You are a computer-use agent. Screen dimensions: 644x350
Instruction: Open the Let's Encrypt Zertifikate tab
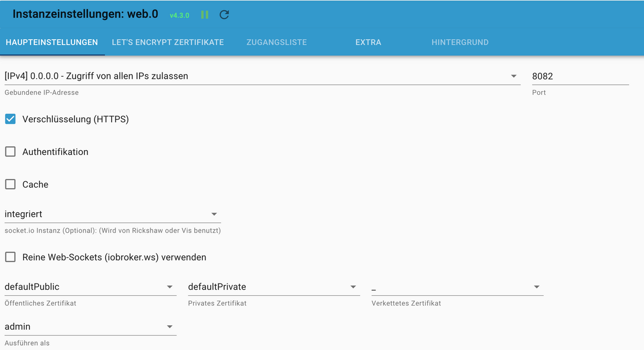pos(167,42)
